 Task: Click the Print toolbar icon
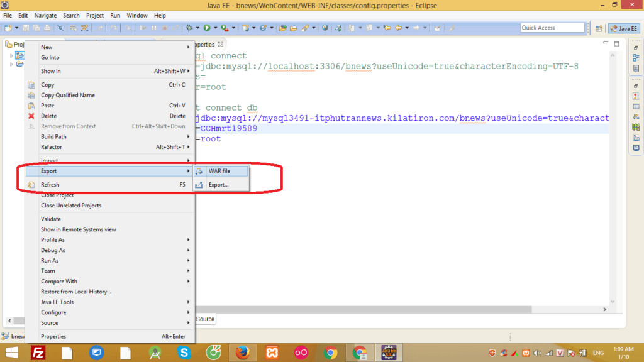[x=47, y=28]
